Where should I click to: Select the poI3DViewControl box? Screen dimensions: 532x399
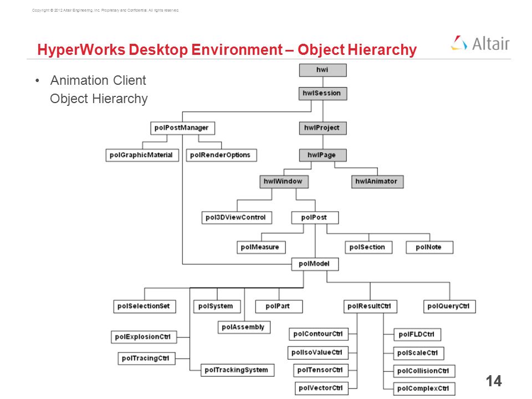click(237, 218)
